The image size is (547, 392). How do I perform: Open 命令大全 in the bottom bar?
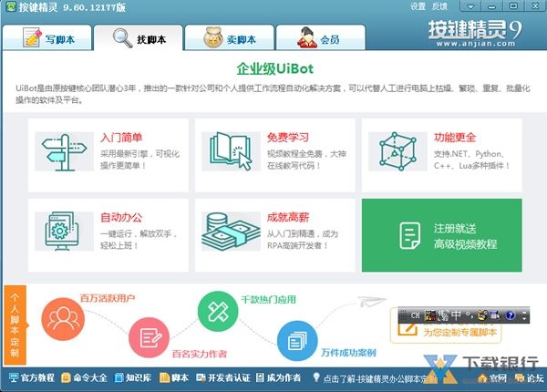(x=84, y=377)
